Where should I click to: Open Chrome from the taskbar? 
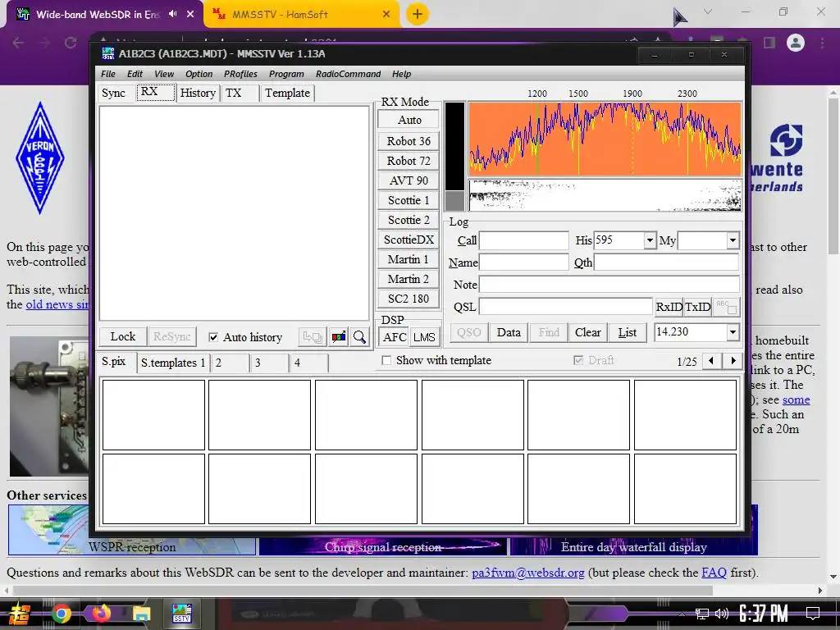[62, 614]
